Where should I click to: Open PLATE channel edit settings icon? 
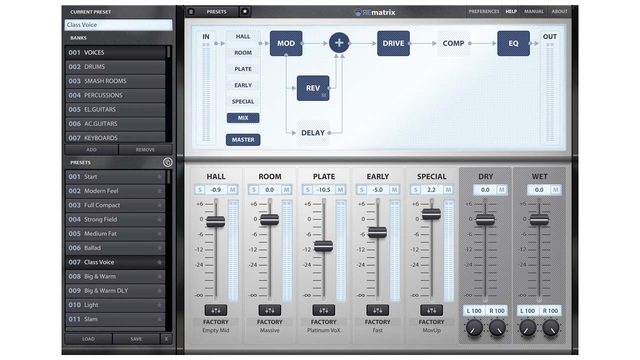324,310
